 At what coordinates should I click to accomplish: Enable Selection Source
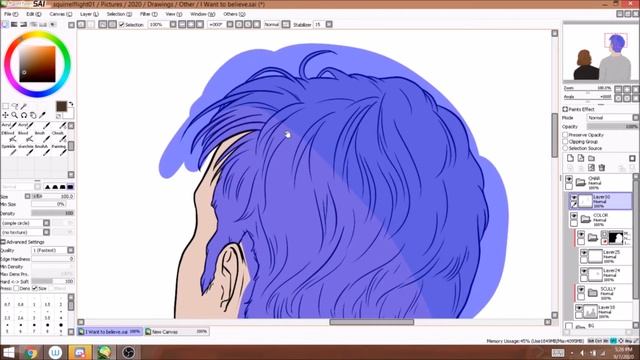tap(565, 148)
